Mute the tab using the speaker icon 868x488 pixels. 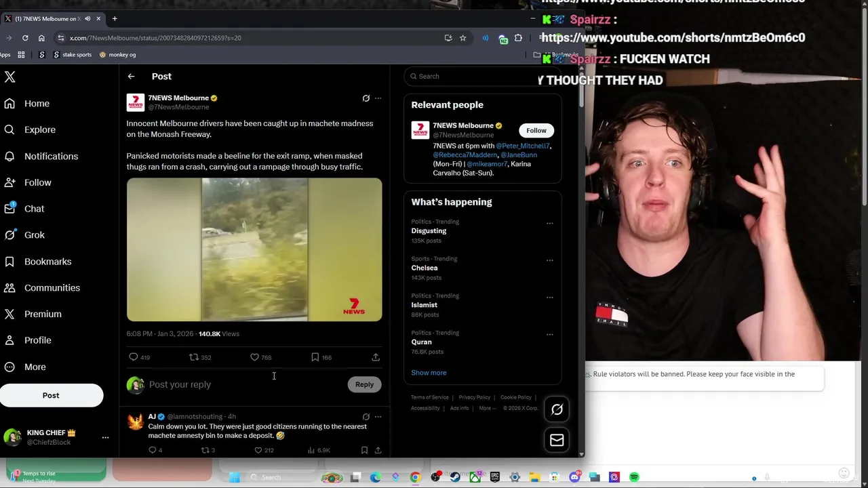click(87, 19)
